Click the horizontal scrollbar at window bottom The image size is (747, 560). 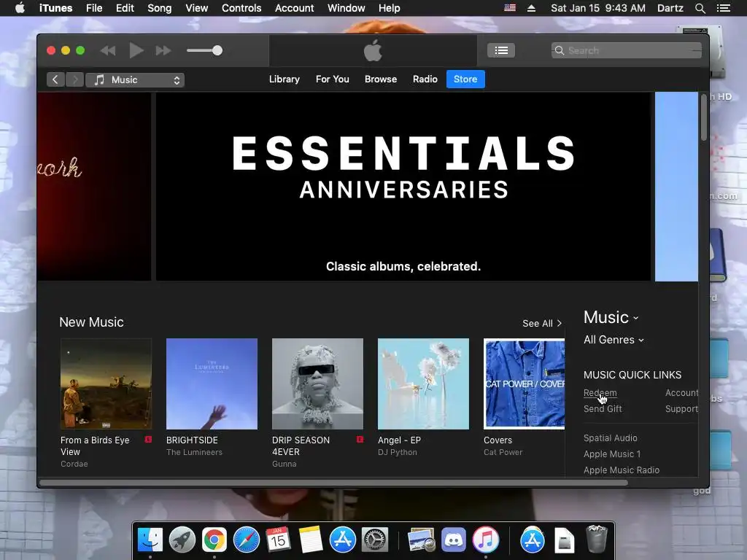click(334, 483)
